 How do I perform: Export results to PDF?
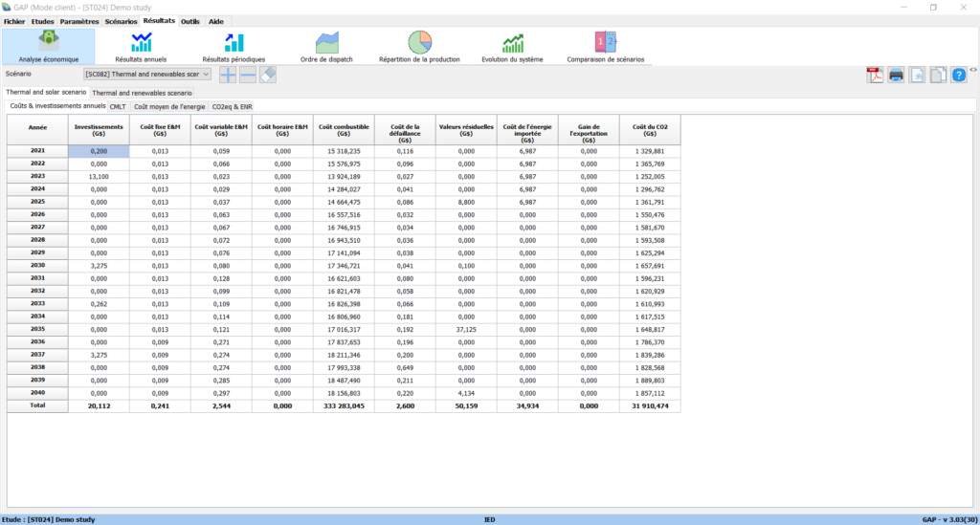coord(875,76)
